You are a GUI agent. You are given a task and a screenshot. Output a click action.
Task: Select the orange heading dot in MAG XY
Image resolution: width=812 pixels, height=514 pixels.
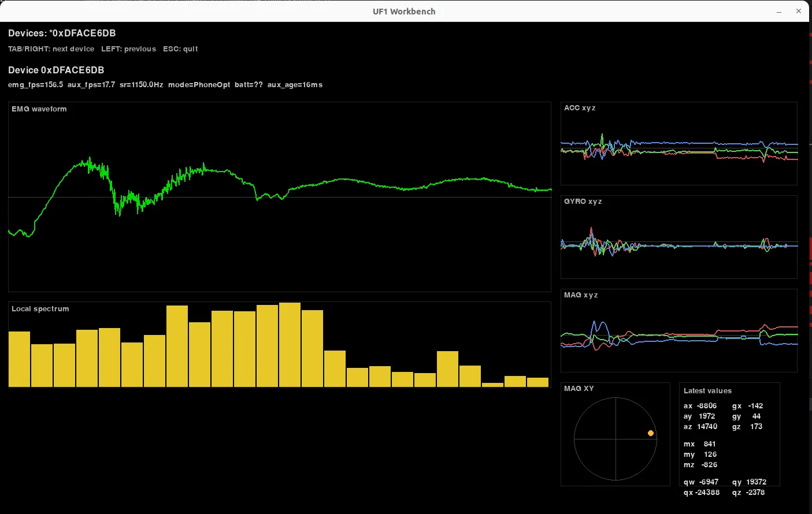click(651, 433)
